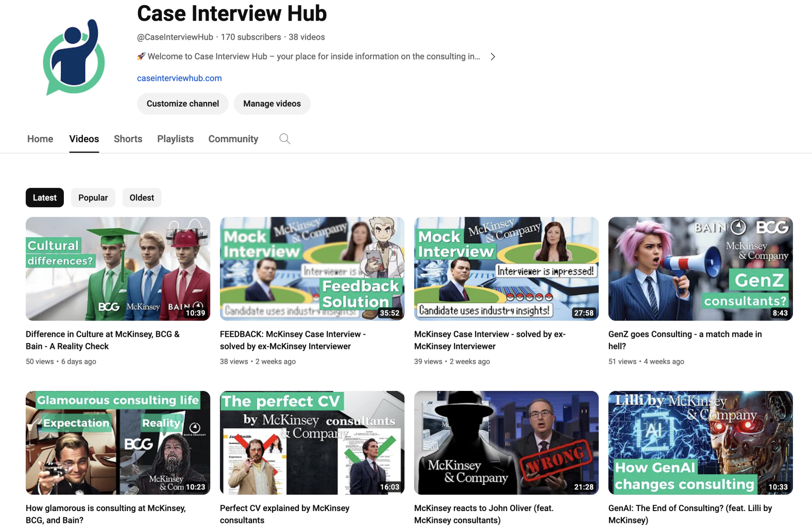Open the channel search magnifier icon
Image resolution: width=812 pixels, height=528 pixels.
285,139
